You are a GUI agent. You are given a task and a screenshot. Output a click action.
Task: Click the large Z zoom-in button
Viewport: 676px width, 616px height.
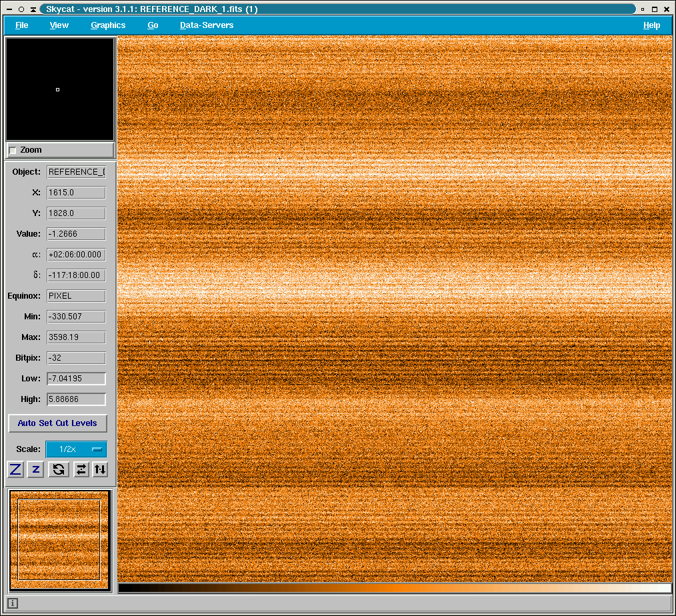[x=16, y=469]
